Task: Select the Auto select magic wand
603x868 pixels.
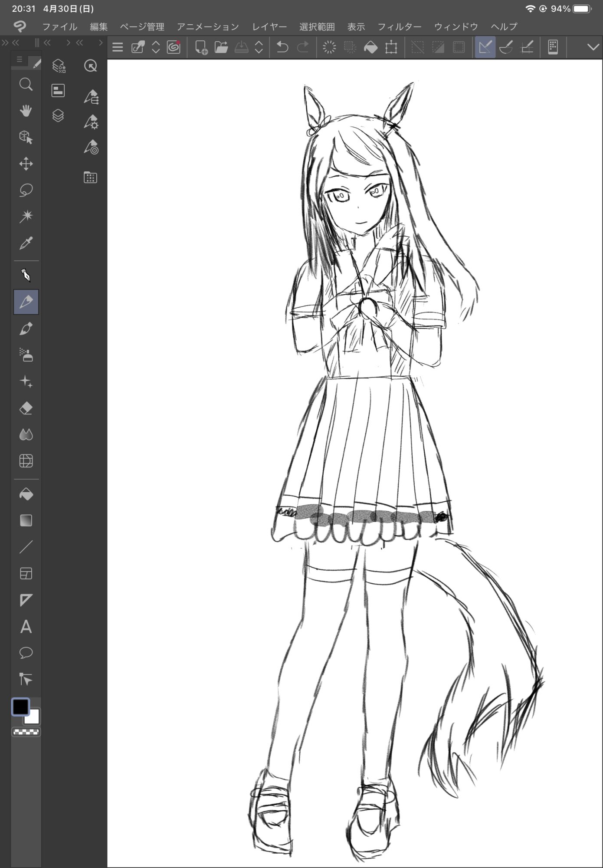Action: pyautogui.click(x=26, y=216)
